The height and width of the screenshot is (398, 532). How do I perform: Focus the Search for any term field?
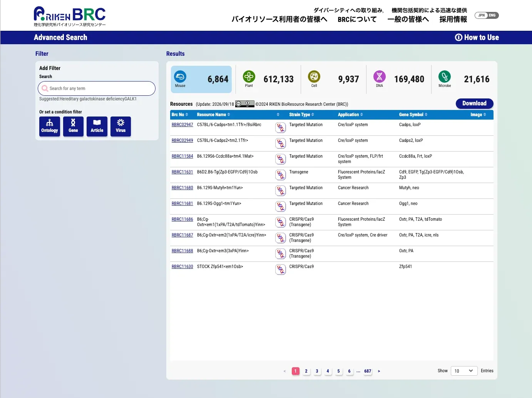(x=97, y=88)
